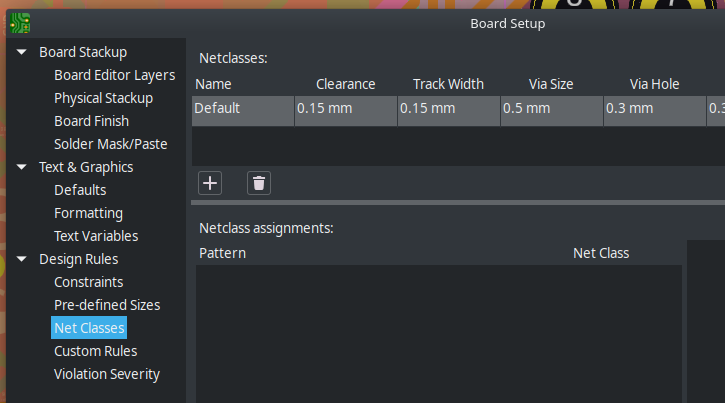Open Custom Rules page
The image size is (725, 403).
click(95, 351)
